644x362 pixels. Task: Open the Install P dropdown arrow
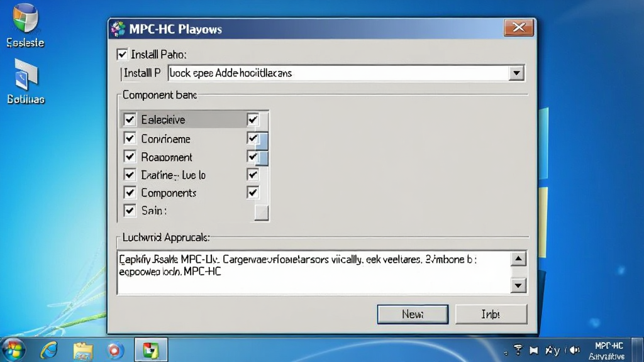(x=516, y=73)
